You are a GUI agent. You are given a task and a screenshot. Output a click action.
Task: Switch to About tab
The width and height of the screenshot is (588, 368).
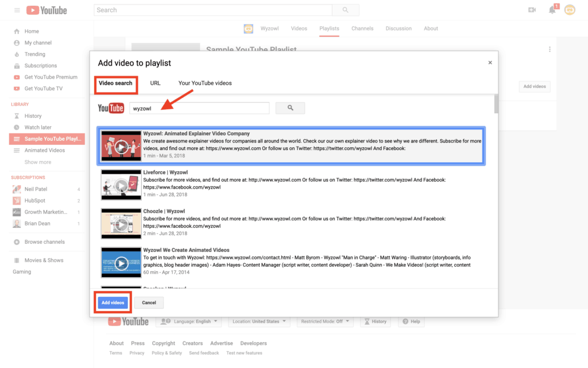[431, 29]
